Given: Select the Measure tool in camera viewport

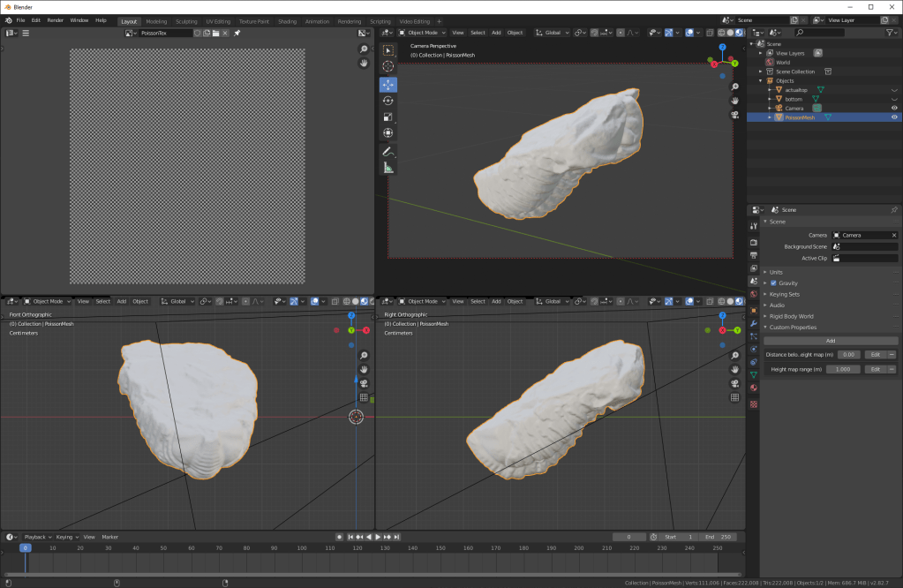Looking at the screenshot, I should click(x=388, y=168).
